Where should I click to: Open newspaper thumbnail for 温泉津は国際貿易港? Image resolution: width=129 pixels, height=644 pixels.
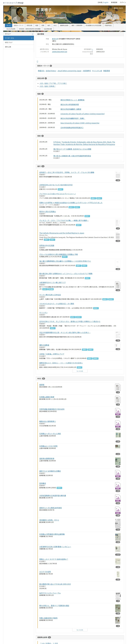[x=118, y=461]
